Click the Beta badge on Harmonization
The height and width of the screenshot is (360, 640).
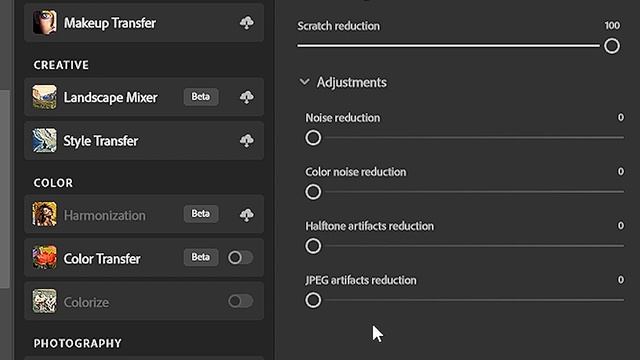(201, 214)
